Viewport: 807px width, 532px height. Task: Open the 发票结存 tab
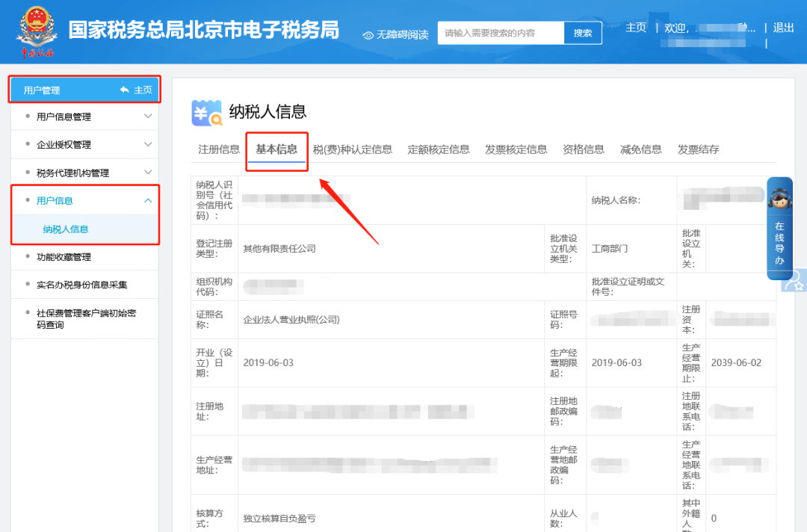coord(698,149)
